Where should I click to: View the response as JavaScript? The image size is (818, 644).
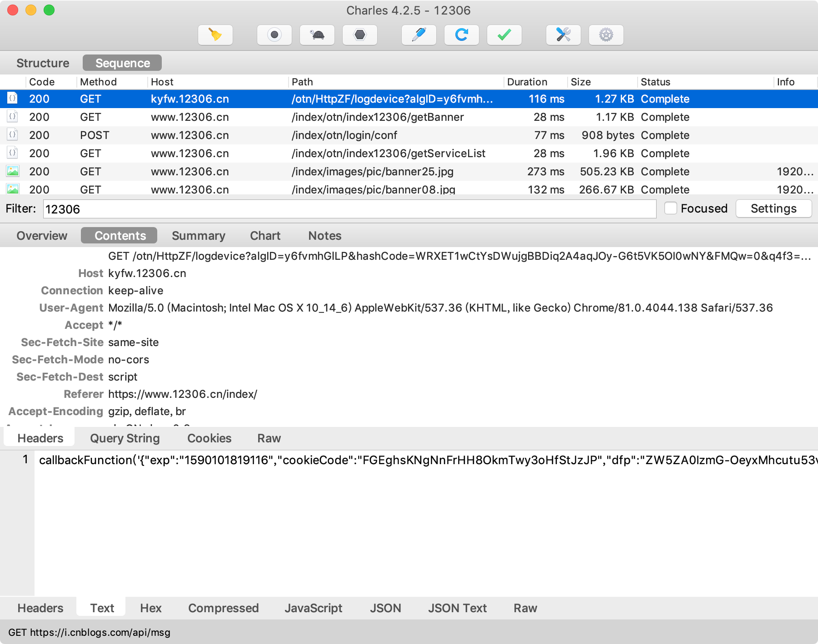pos(313,608)
